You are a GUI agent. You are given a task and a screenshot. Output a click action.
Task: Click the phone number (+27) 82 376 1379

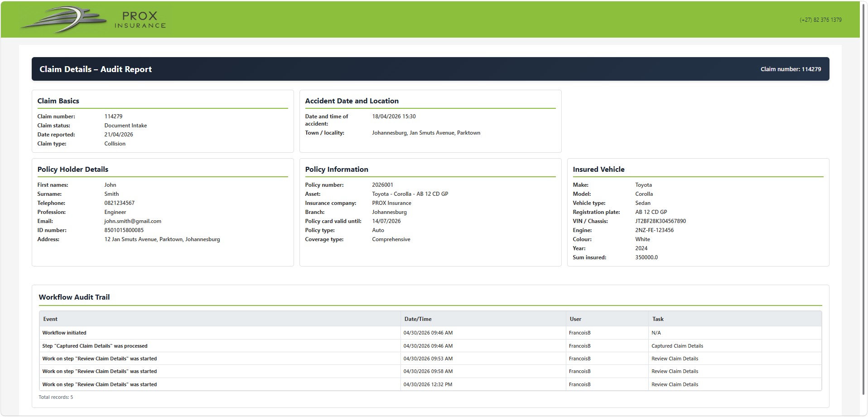[x=820, y=20]
